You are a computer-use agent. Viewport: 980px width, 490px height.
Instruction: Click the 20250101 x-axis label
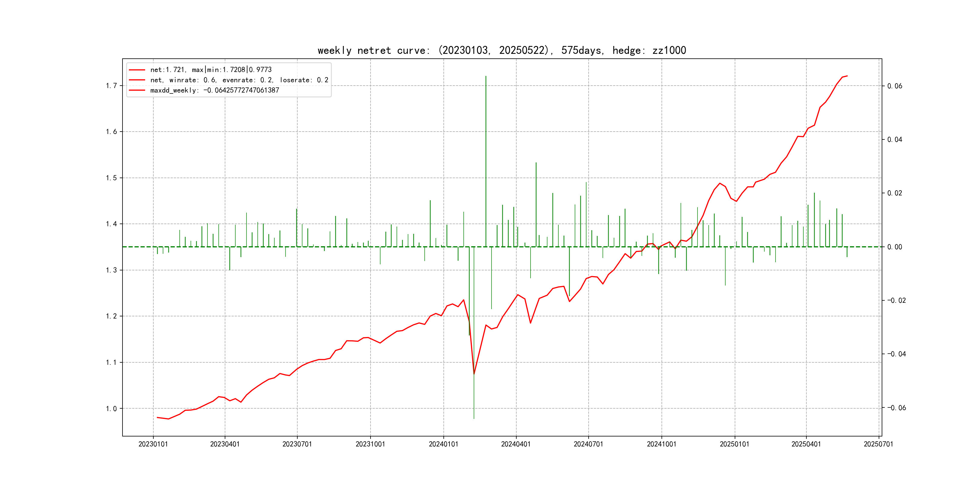click(735, 444)
